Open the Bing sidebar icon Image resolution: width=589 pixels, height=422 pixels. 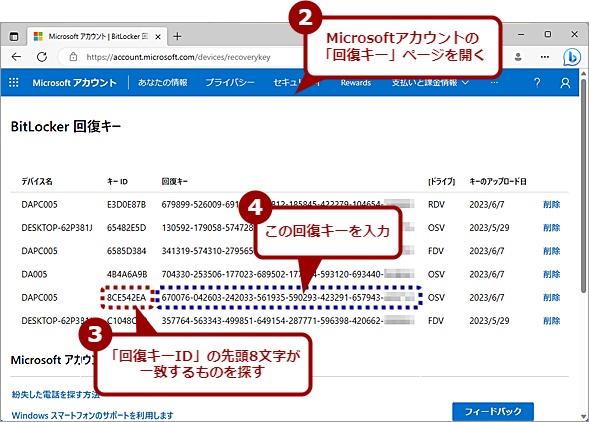pos(572,57)
